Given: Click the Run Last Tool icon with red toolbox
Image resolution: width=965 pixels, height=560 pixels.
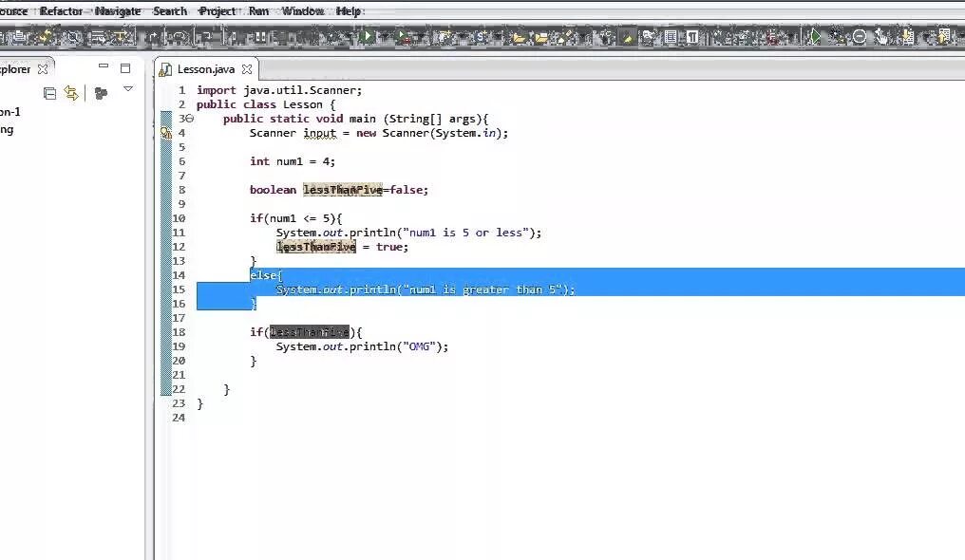Looking at the screenshot, I should pyautogui.click(x=404, y=37).
